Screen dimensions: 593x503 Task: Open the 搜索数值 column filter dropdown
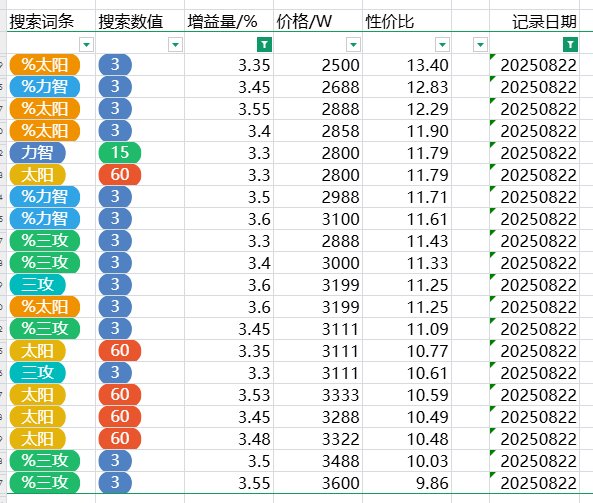175,45
